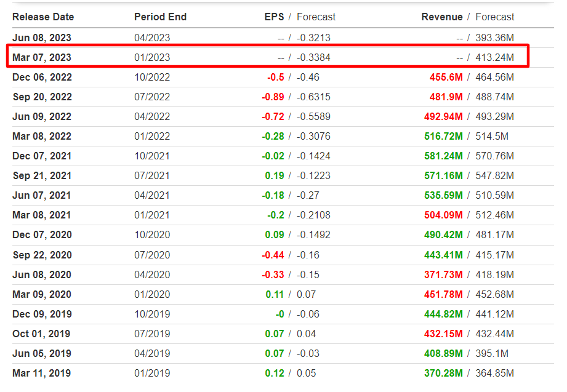This screenshot has width=567, height=392.
Task: Click the Dec 06, 2022 release date
Action: pos(42,77)
